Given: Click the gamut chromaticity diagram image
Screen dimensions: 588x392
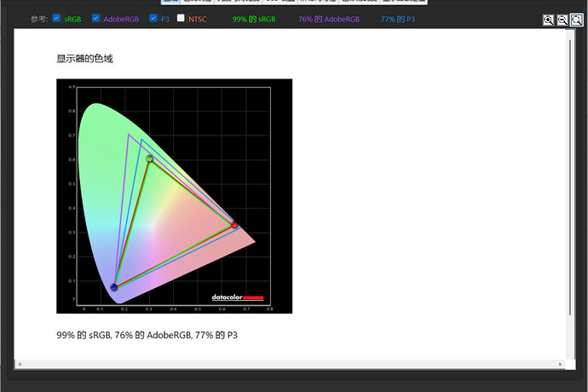Looking at the screenshot, I should pos(175,196).
